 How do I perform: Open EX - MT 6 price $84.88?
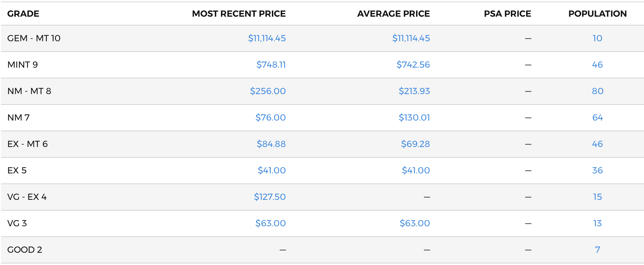point(271,144)
